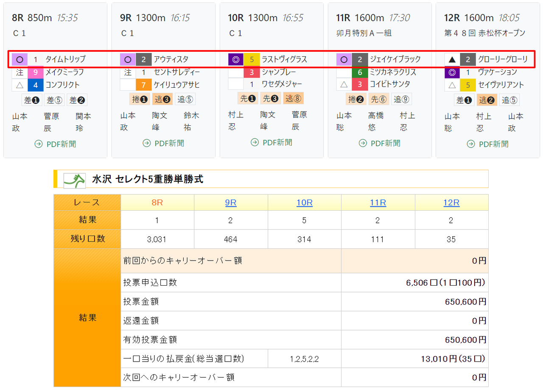Select the ▲ mark beside グローリーグローリ
Image resolution: width=543 pixels, height=392 pixels.
click(x=452, y=59)
